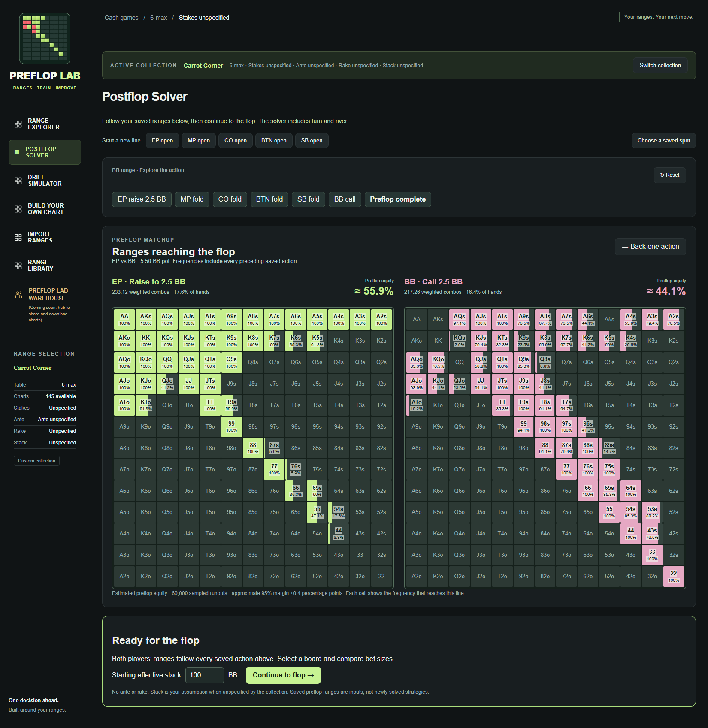Click Switch collection button
Screen dimensions: 708x728
pyautogui.click(x=660, y=66)
